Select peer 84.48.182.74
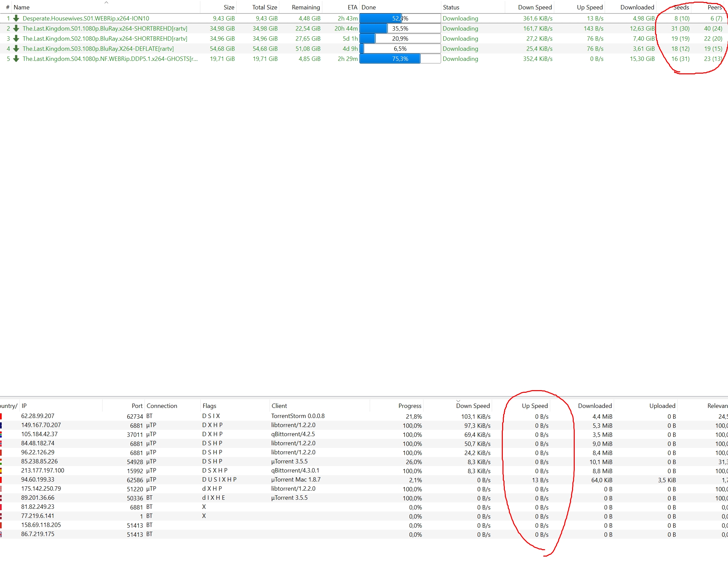 [x=364, y=444]
